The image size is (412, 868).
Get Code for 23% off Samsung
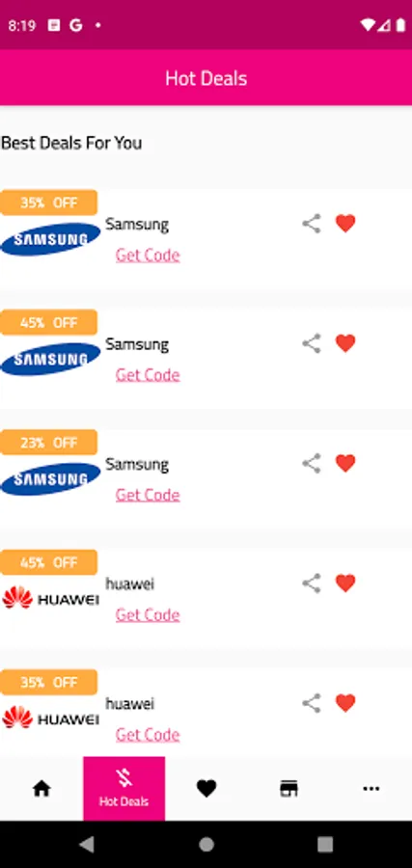(148, 495)
